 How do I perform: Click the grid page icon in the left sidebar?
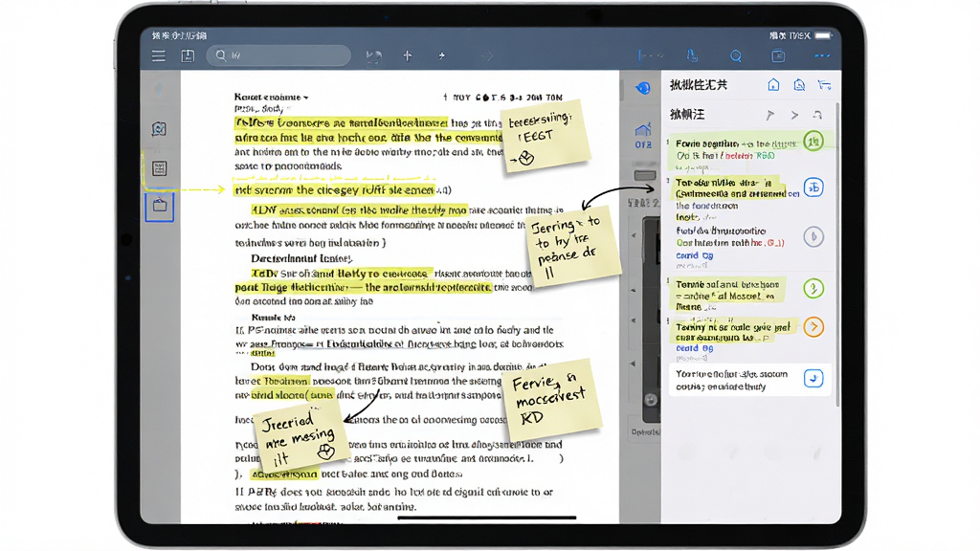(160, 168)
